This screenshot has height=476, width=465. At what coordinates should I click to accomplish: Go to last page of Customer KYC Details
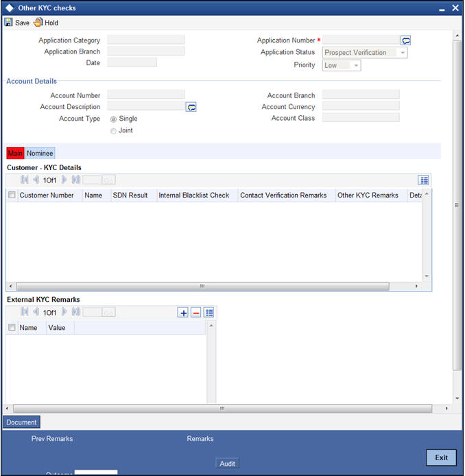(76, 180)
